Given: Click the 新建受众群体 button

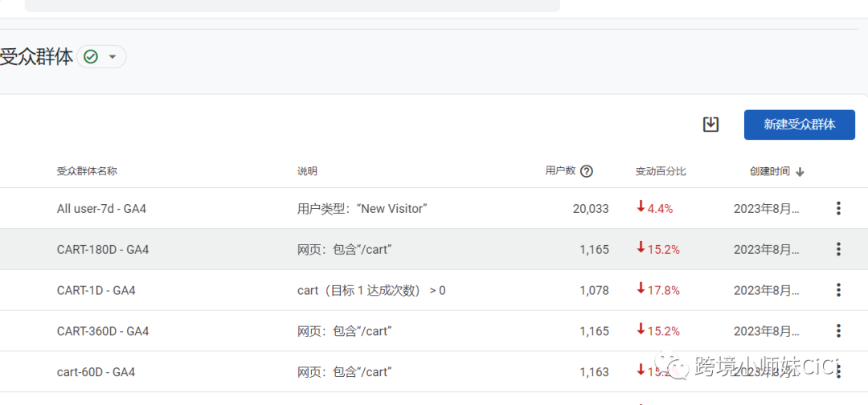Looking at the screenshot, I should (x=800, y=125).
